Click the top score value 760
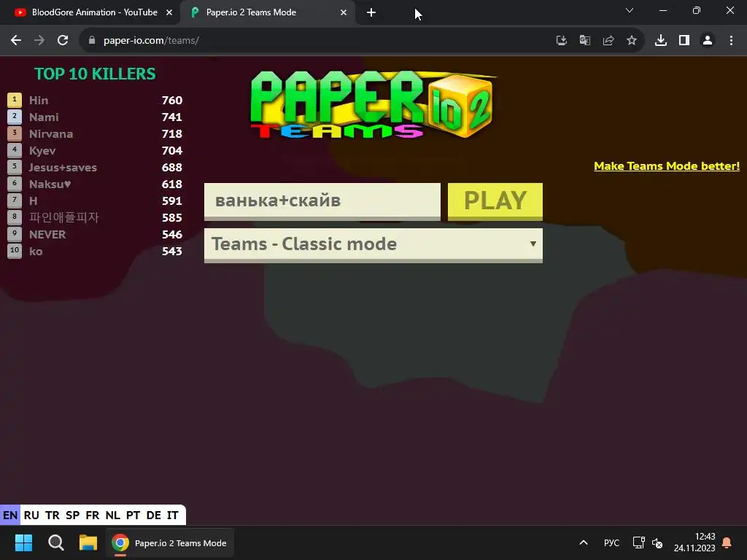The height and width of the screenshot is (560, 747). click(172, 101)
